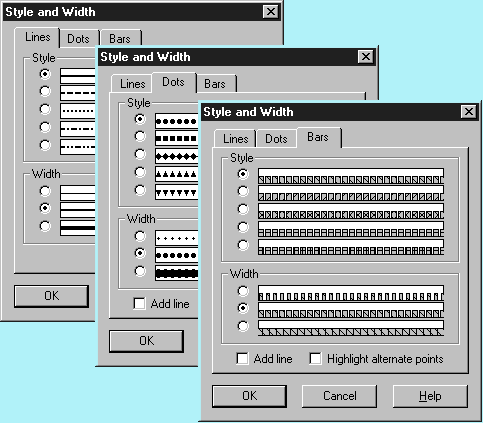Enable Highlight alternate points checkbox
Image resolution: width=483 pixels, height=423 pixels.
coord(315,359)
